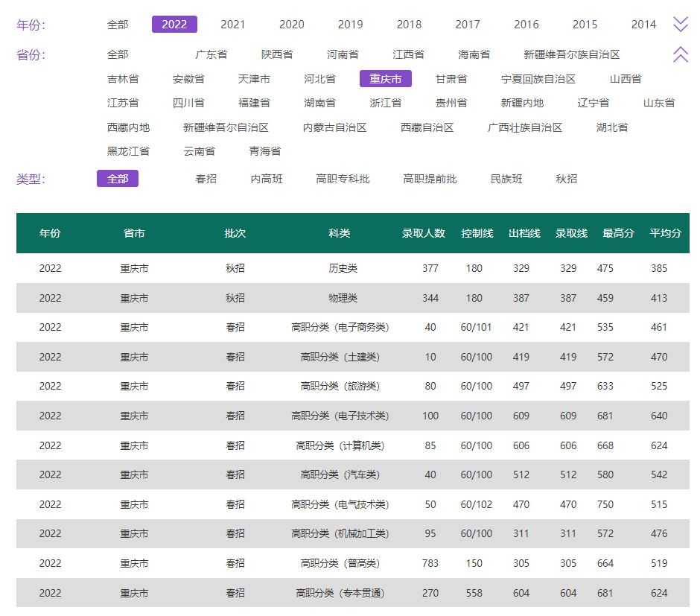Screen dimensions: 700x616
Task: Choose province 广东省
Action: [211, 54]
